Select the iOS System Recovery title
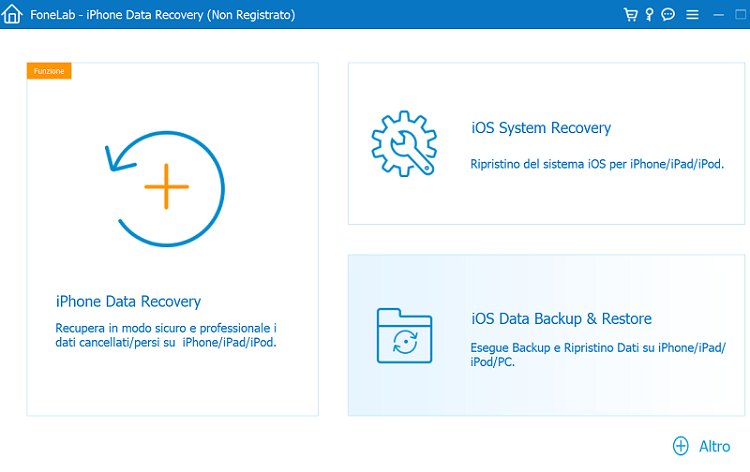 point(540,128)
